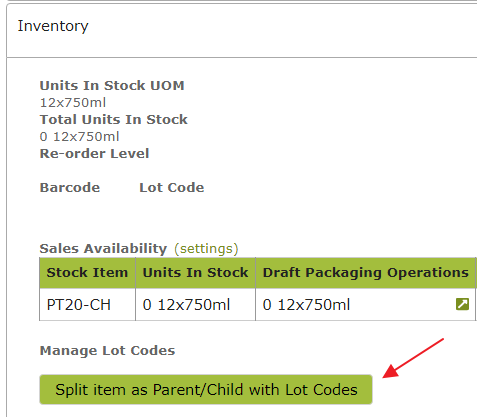Image resolution: width=477 pixels, height=417 pixels.
Task: Click the Manage Lot Codes heading
Action: pos(107,351)
